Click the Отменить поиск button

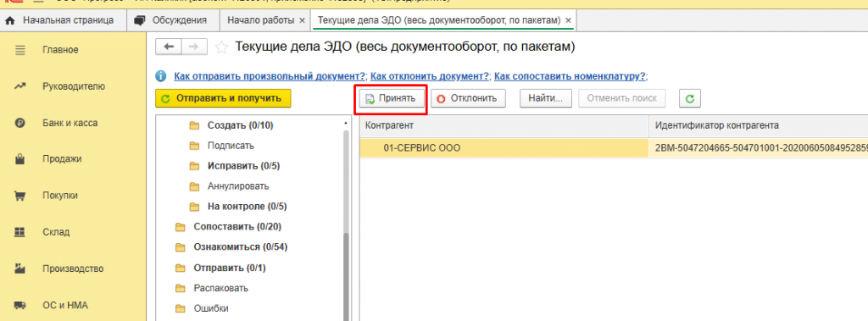pyautogui.click(x=621, y=98)
